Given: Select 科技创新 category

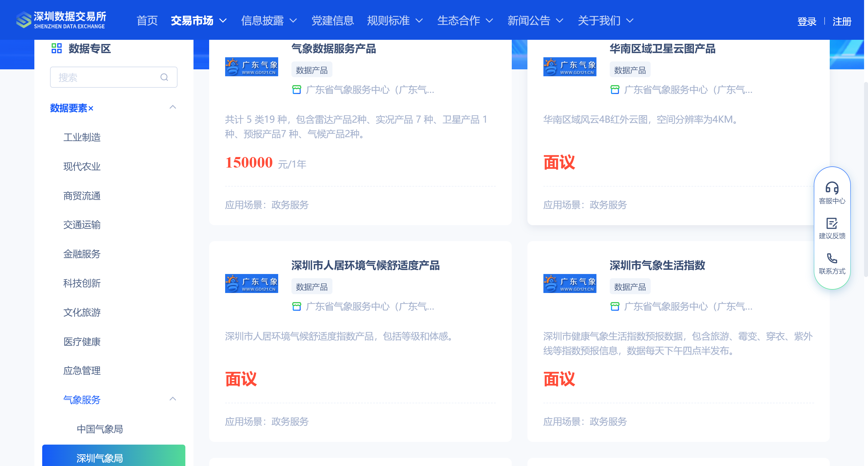Looking at the screenshot, I should coord(82,283).
